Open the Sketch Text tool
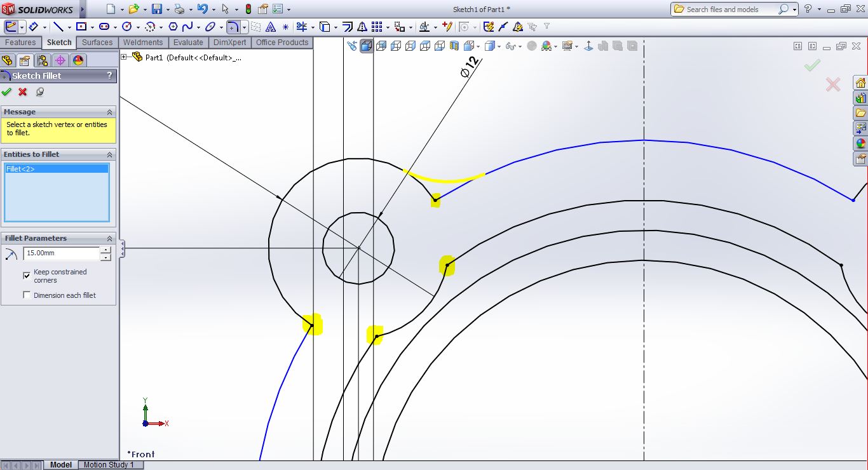 point(271,27)
